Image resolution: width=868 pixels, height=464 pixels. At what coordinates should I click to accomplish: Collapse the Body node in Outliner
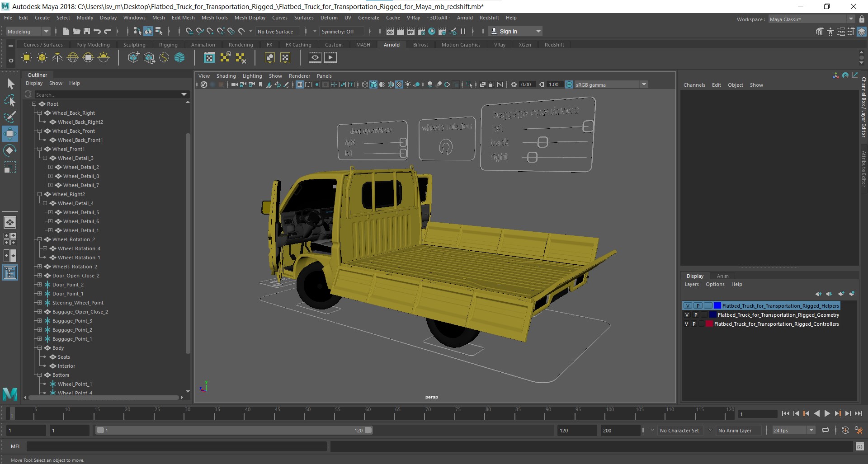(39, 348)
